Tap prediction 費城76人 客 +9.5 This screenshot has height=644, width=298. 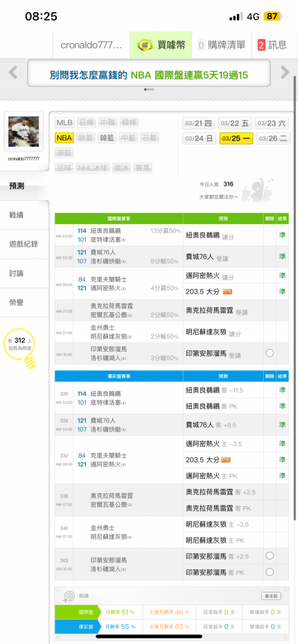(x=211, y=424)
